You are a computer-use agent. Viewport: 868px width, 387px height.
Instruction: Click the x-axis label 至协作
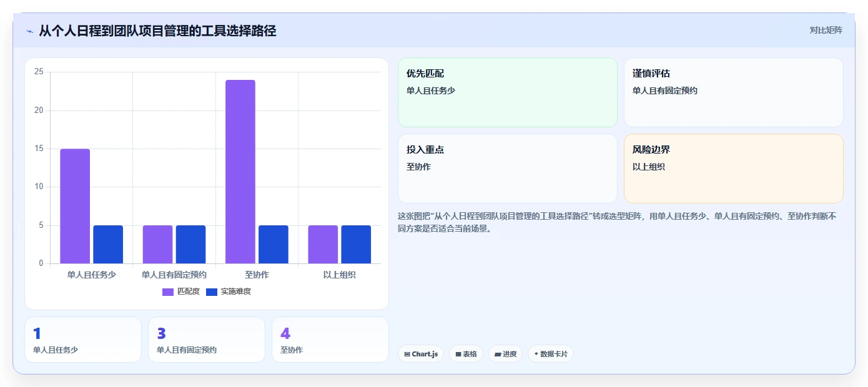pos(257,275)
